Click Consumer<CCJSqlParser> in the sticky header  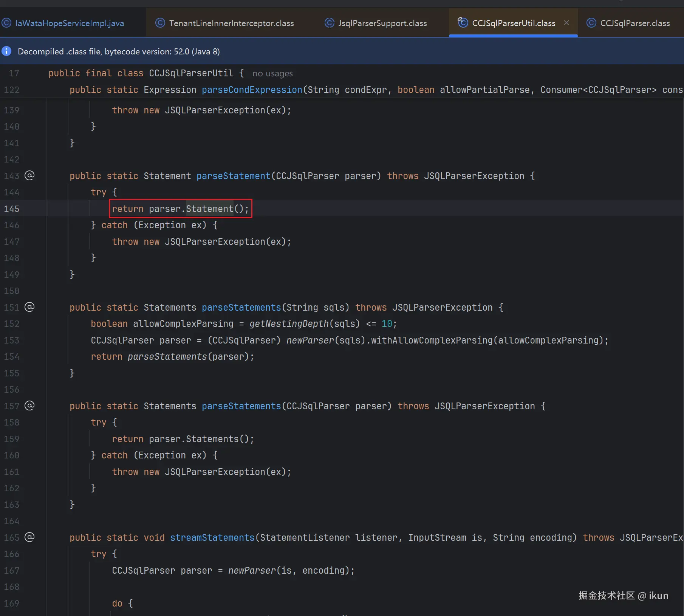point(599,90)
